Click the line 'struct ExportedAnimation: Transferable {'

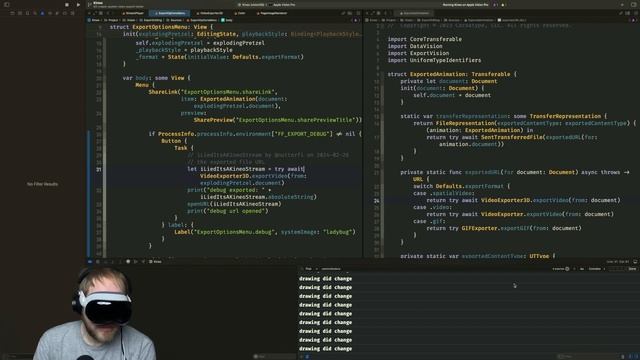(x=452, y=74)
